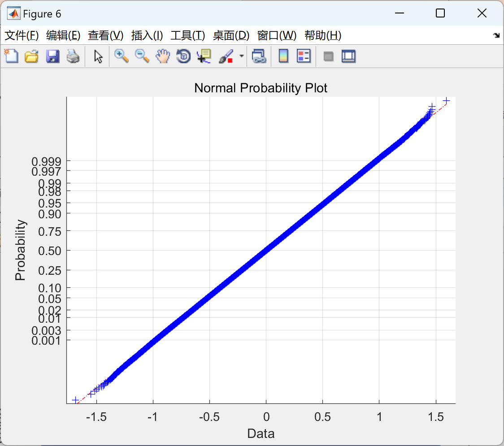Click the lowest outlier data marker

click(x=75, y=400)
